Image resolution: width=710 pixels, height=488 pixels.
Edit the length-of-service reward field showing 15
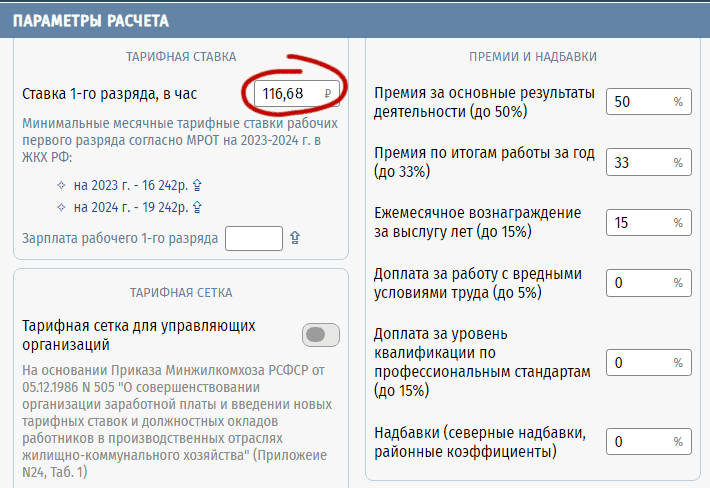tap(649, 222)
